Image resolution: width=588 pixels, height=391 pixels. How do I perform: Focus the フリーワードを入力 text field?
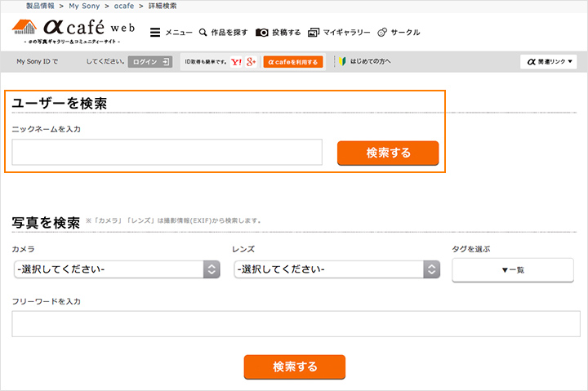tap(296, 323)
